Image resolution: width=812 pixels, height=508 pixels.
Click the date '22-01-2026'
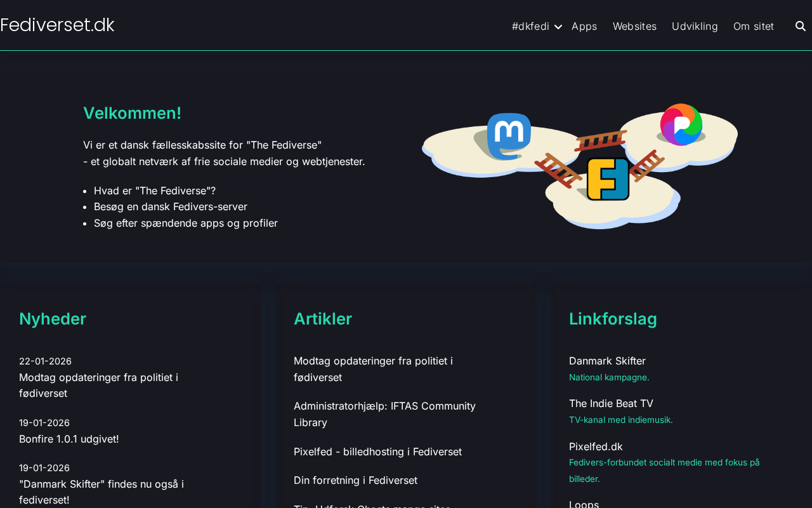45,361
